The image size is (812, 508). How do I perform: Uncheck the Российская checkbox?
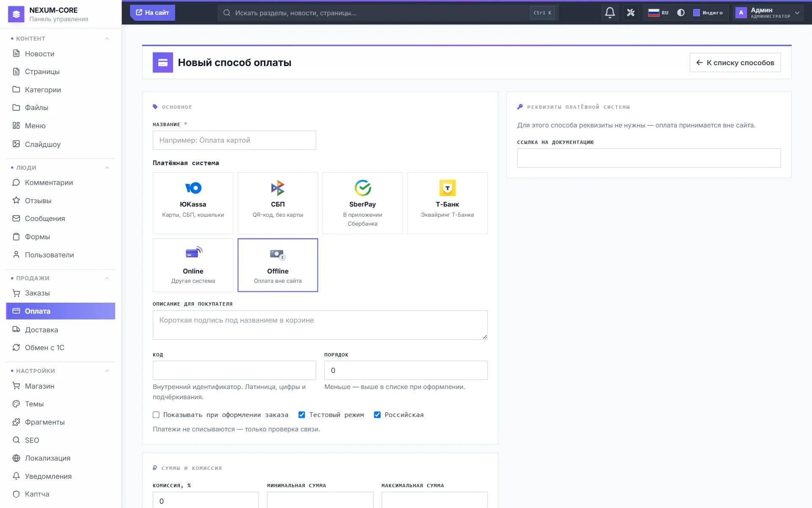pyautogui.click(x=377, y=415)
